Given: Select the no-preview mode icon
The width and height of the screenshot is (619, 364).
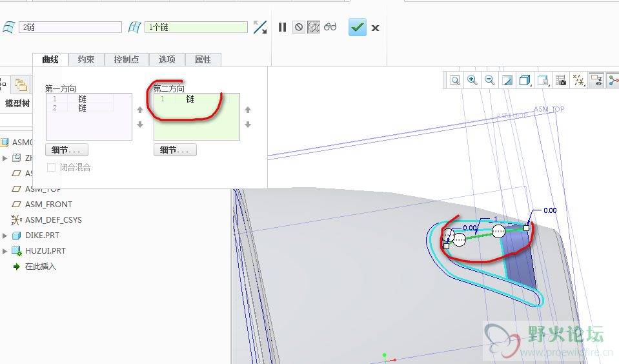Looking at the screenshot, I should [x=299, y=27].
